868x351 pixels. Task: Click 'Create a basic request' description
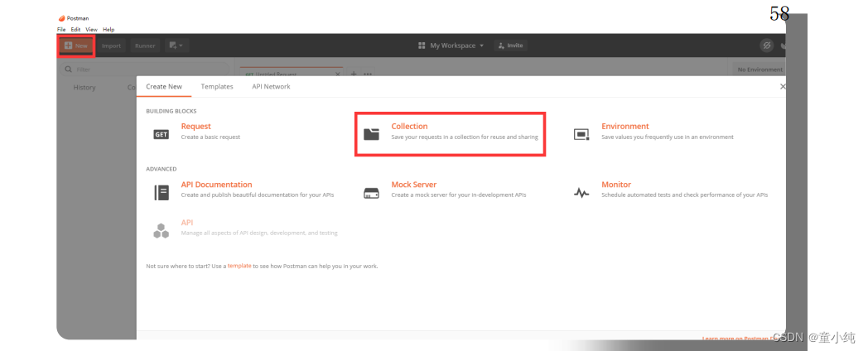tap(210, 137)
